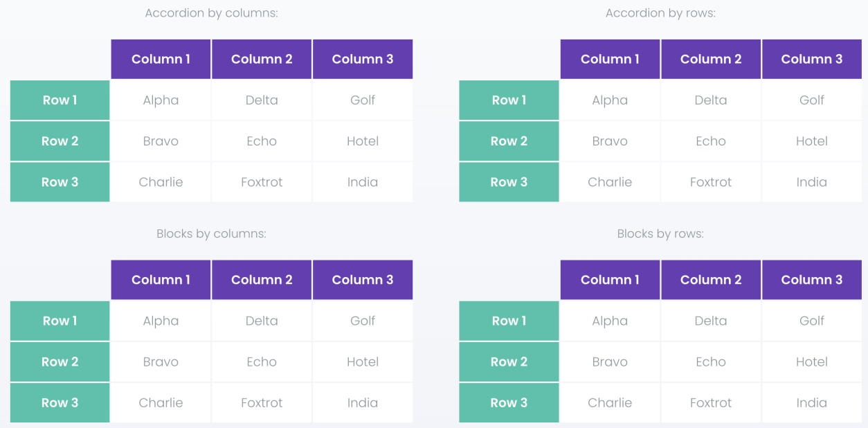
Task: Select Row 3 header in Blocks by rows table
Action: [509, 403]
